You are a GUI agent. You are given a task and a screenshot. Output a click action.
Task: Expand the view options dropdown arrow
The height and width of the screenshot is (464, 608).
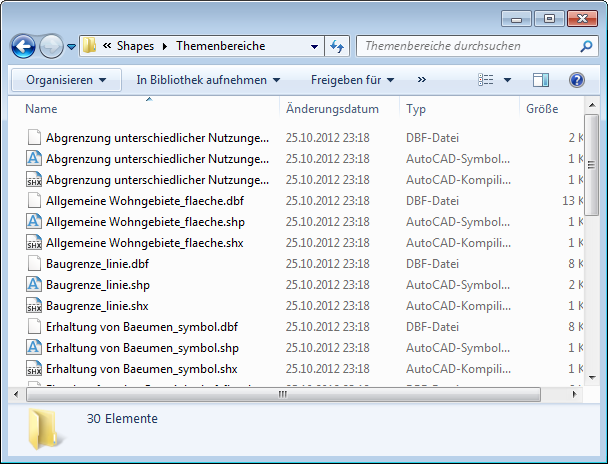pyautogui.click(x=508, y=80)
